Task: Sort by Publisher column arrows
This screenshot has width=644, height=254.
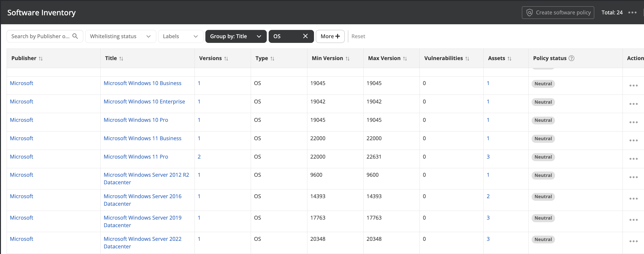Action: click(41, 58)
